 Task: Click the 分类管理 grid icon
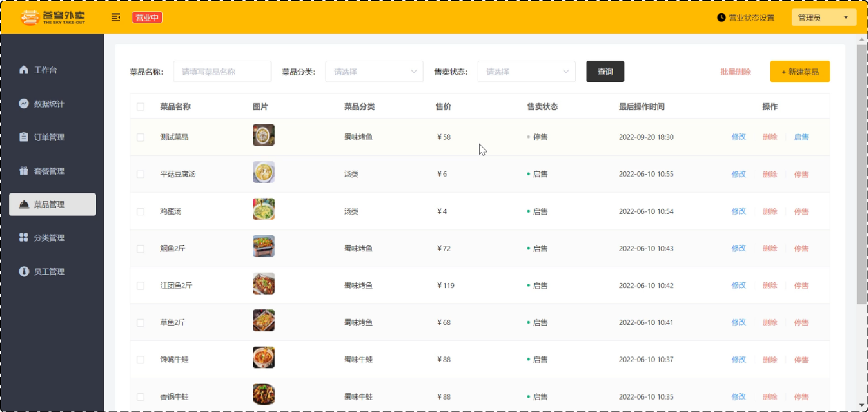(x=24, y=238)
